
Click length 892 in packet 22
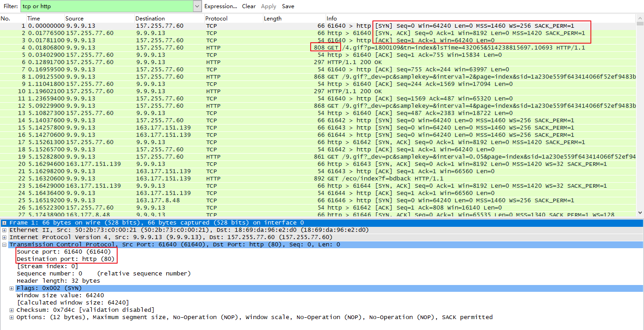319,179
